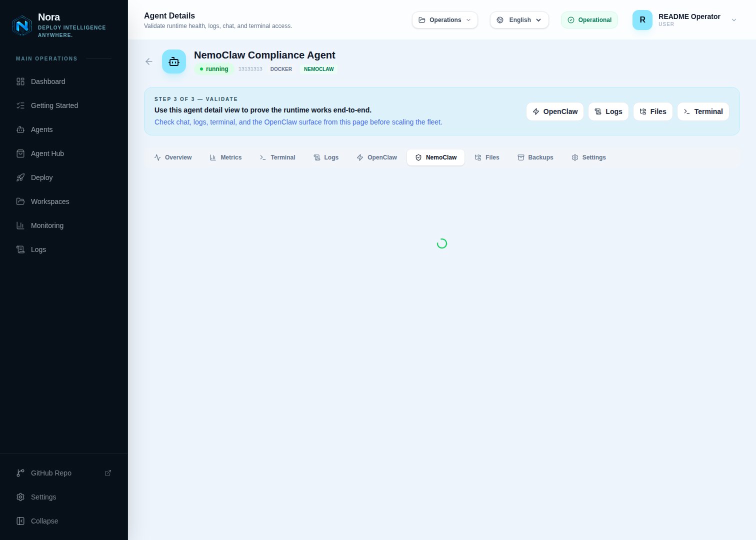Click the Agents robot icon in sidebar
Screen dimensions: 756x540
click(x=20, y=129)
